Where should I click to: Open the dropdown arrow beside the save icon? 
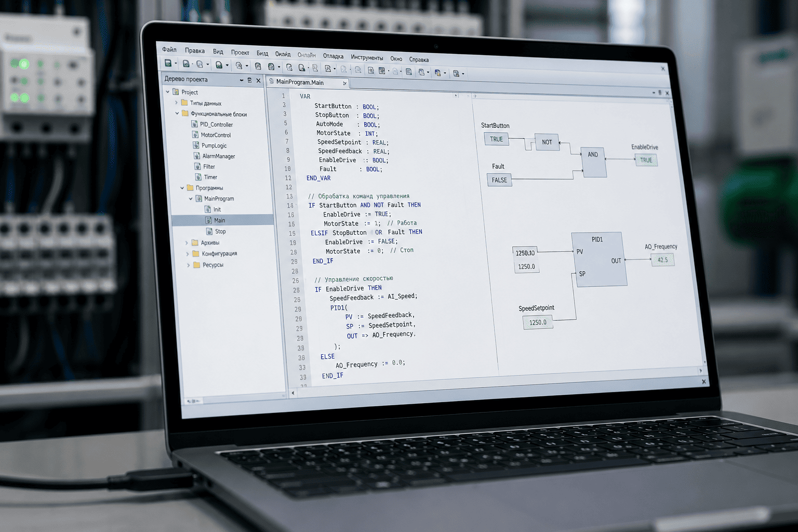[x=176, y=64]
